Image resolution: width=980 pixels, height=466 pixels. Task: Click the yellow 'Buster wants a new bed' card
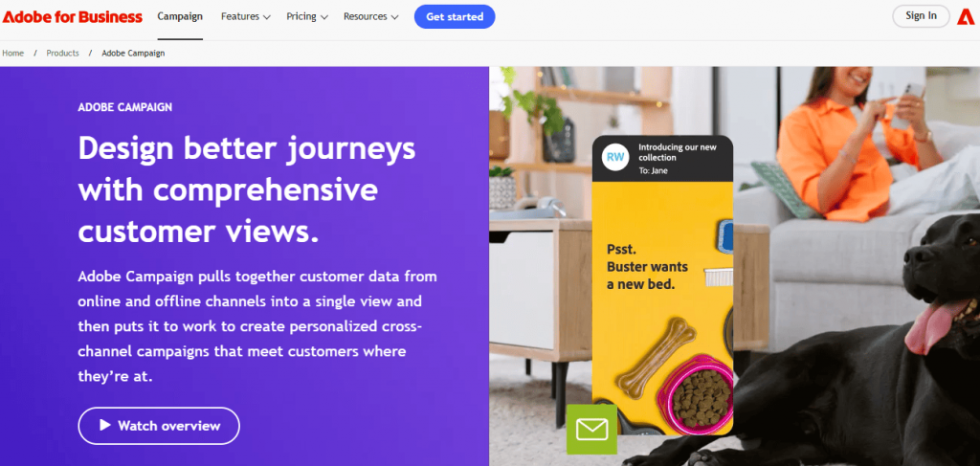pos(662,308)
